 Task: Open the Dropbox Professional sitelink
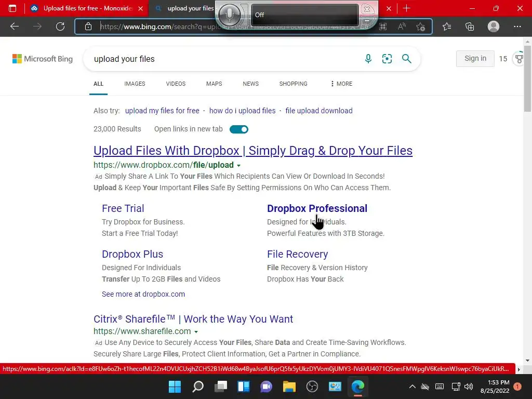317,208
